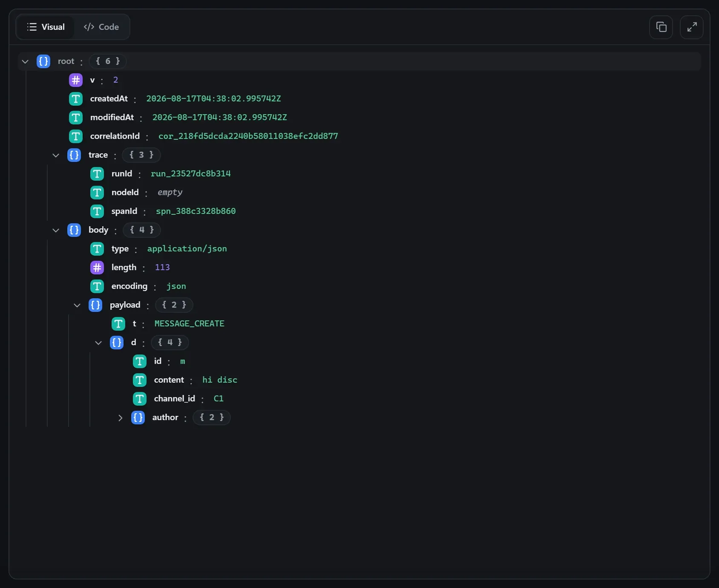This screenshot has width=719, height=588.
Task: Click the object icon beside body
Action: [x=74, y=230]
